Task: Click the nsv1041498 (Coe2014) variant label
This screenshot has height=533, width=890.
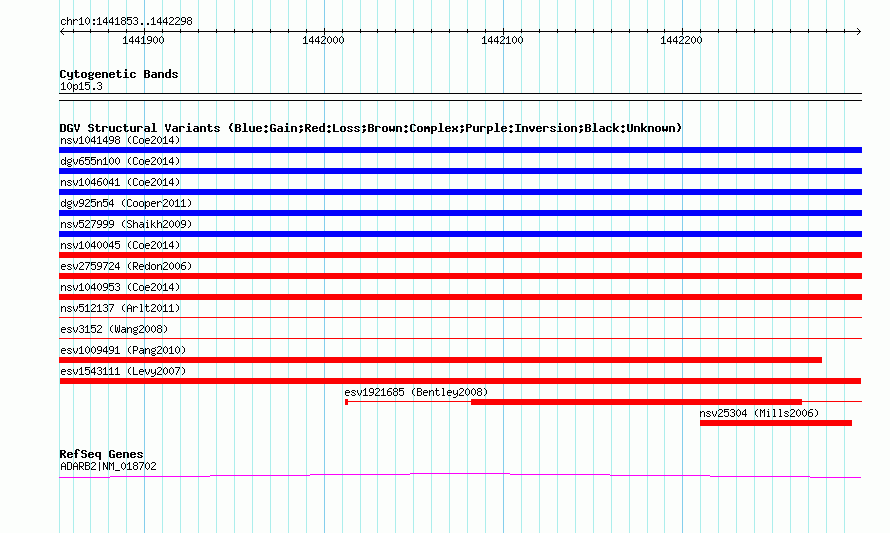Action: [x=120, y=140]
